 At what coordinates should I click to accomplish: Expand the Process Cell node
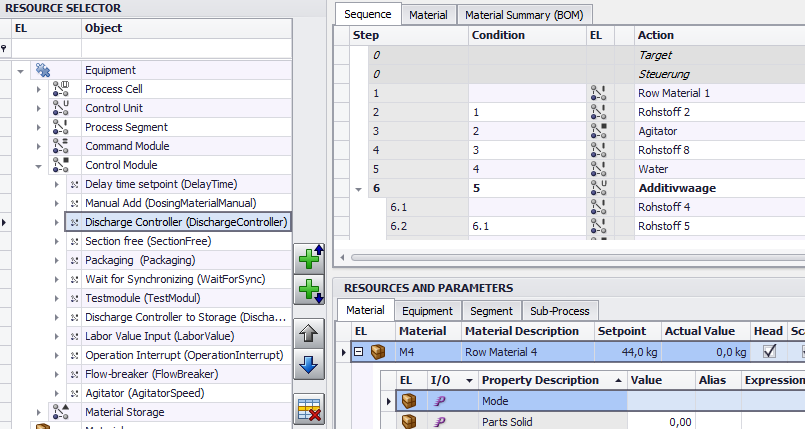(39, 89)
